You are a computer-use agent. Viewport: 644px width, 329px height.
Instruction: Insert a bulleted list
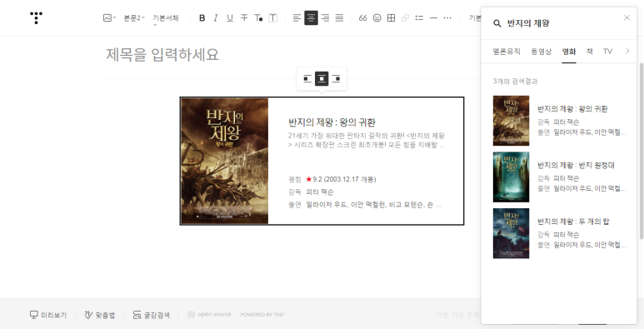pos(419,18)
